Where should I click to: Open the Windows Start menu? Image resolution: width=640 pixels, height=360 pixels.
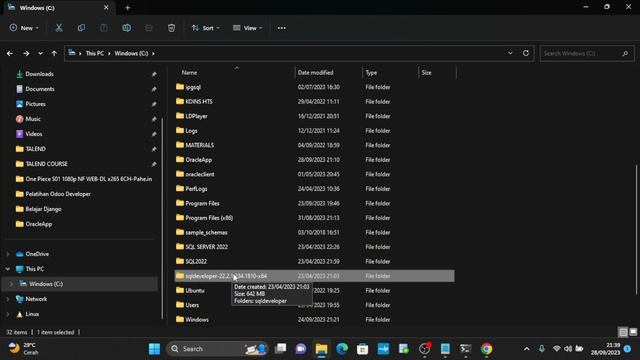coord(154,349)
